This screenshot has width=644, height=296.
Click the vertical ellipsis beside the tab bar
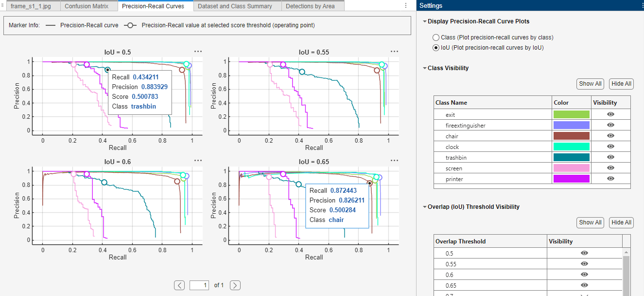[x=406, y=6]
